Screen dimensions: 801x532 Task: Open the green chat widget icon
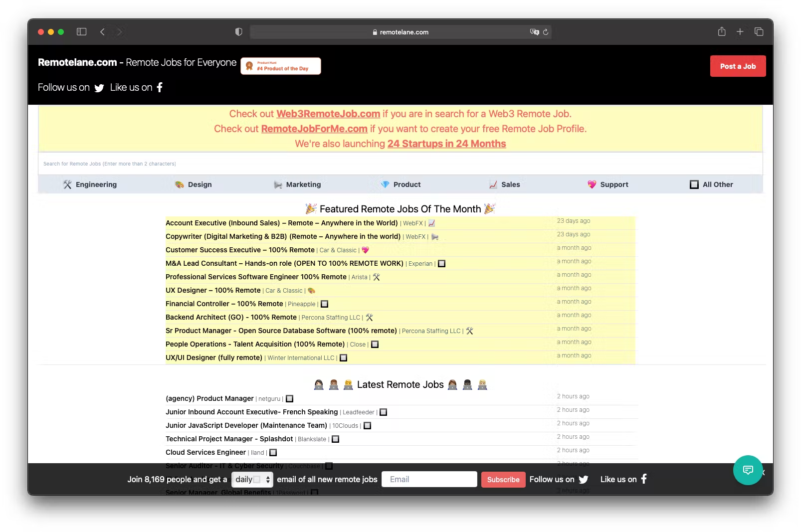748,470
